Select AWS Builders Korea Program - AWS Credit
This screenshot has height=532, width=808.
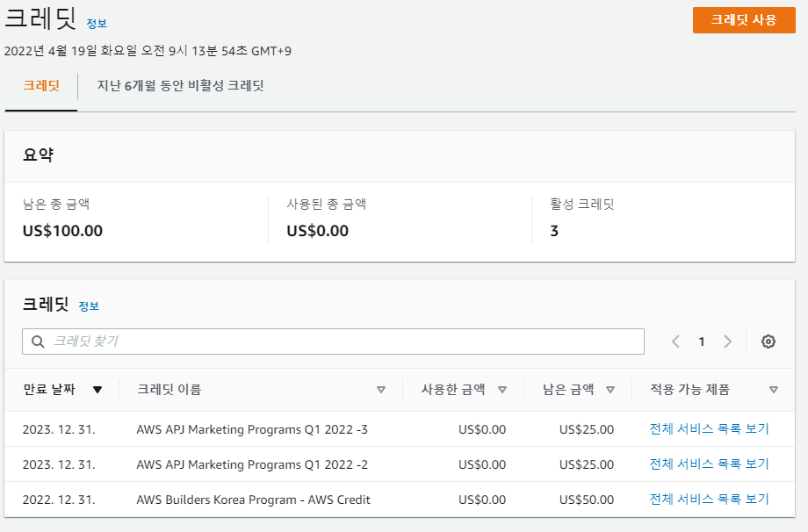tap(253, 500)
